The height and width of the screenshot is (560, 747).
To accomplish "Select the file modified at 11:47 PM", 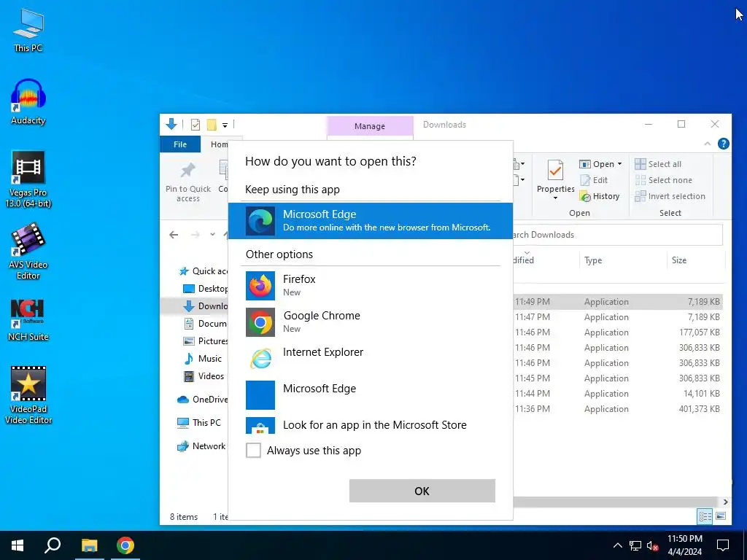I will [x=618, y=316].
